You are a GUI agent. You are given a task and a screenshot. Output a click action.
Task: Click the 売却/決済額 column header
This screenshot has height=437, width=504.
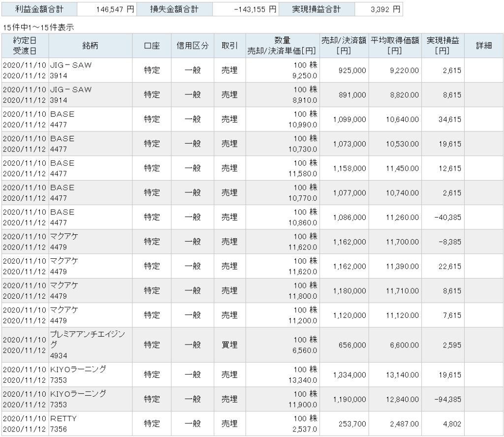pyautogui.click(x=344, y=46)
